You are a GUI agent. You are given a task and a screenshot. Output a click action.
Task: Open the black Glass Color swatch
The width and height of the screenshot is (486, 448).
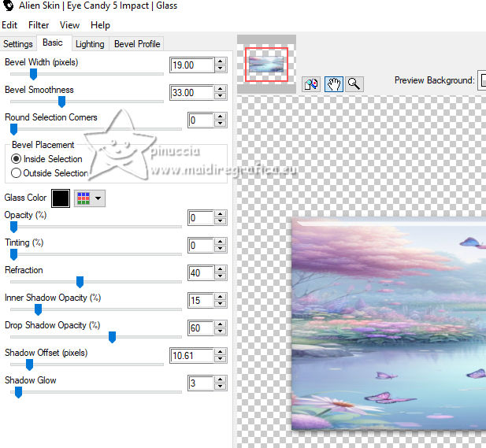61,198
